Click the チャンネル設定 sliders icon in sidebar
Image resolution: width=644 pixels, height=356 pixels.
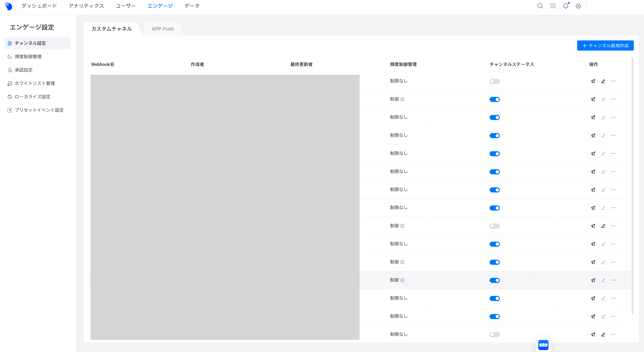click(x=10, y=43)
